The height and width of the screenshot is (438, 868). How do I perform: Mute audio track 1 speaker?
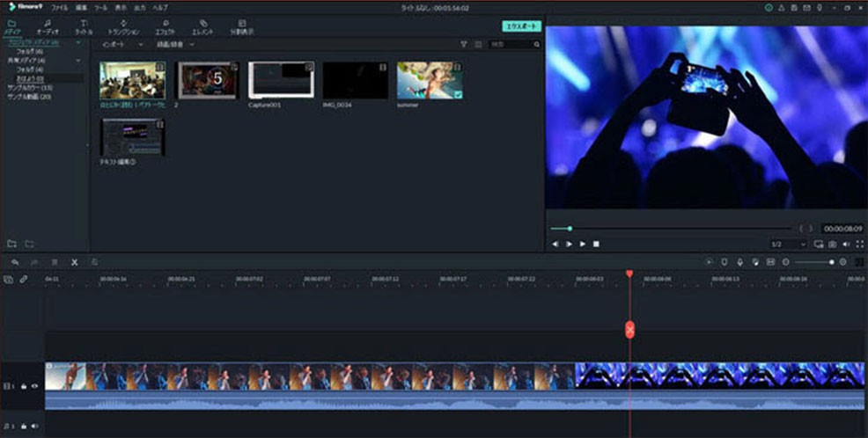coord(35,426)
